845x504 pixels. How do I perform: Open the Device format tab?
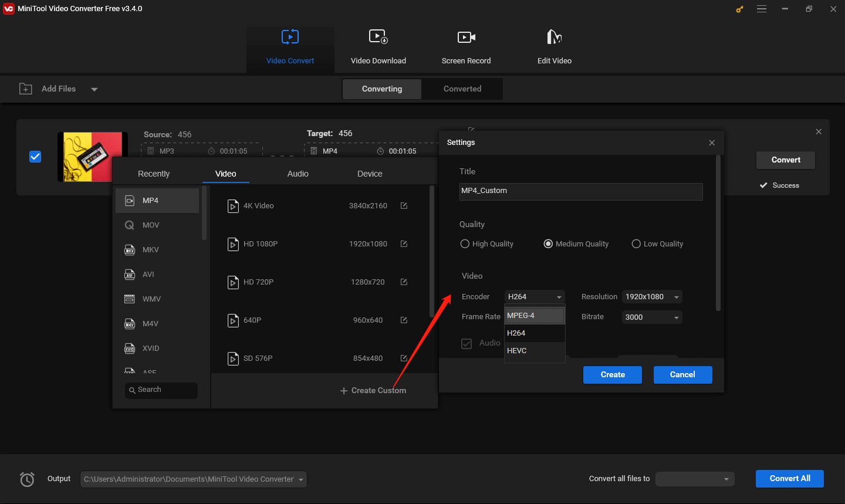click(370, 174)
